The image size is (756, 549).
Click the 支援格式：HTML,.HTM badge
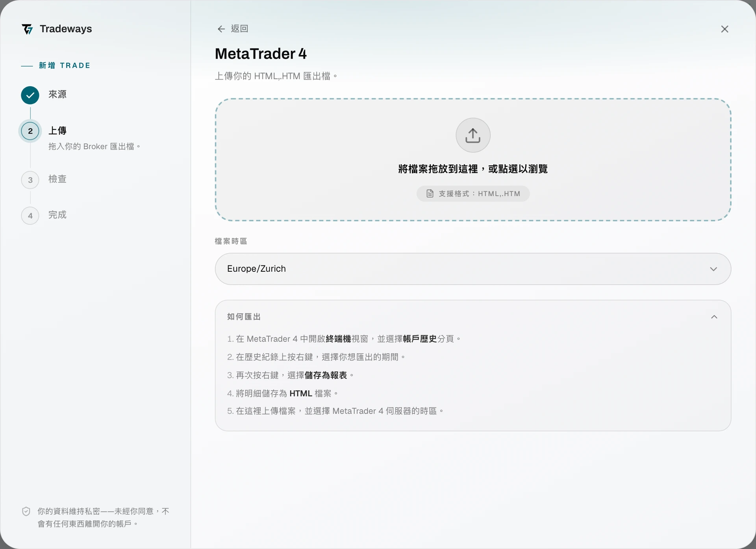(x=473, y=193)
